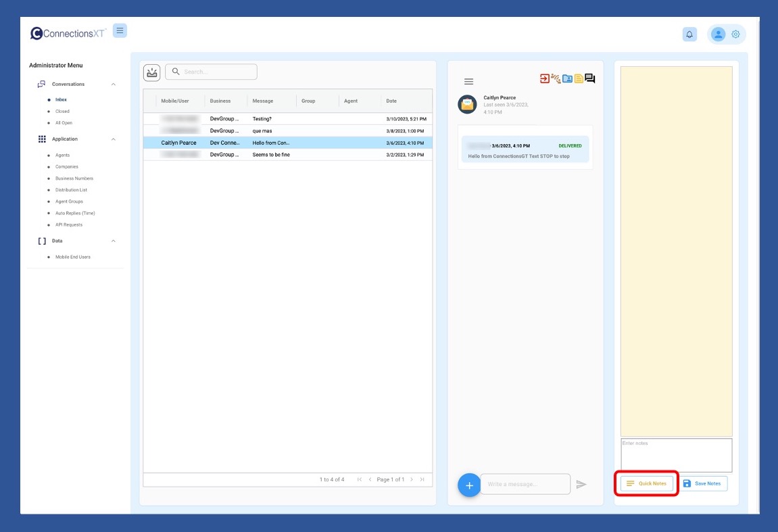
Task: Toggle the sidebar hamburger next to logo
Action: click(120, 30)
